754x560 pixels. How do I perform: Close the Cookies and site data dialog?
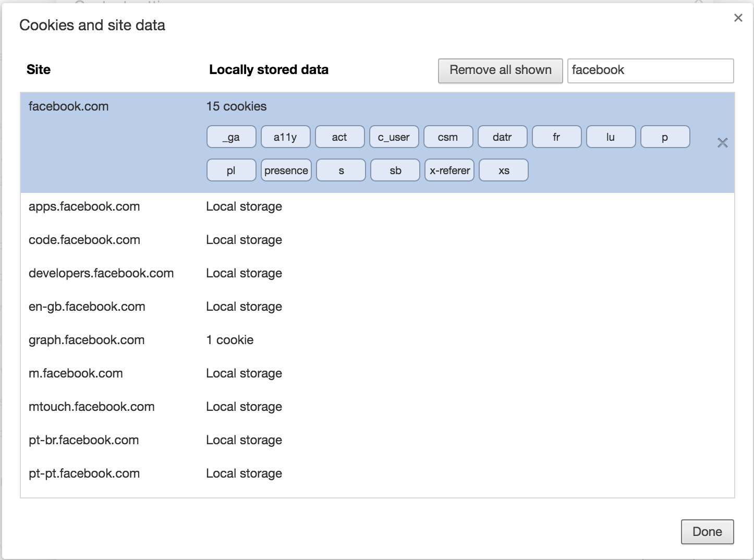coord(738,18)
